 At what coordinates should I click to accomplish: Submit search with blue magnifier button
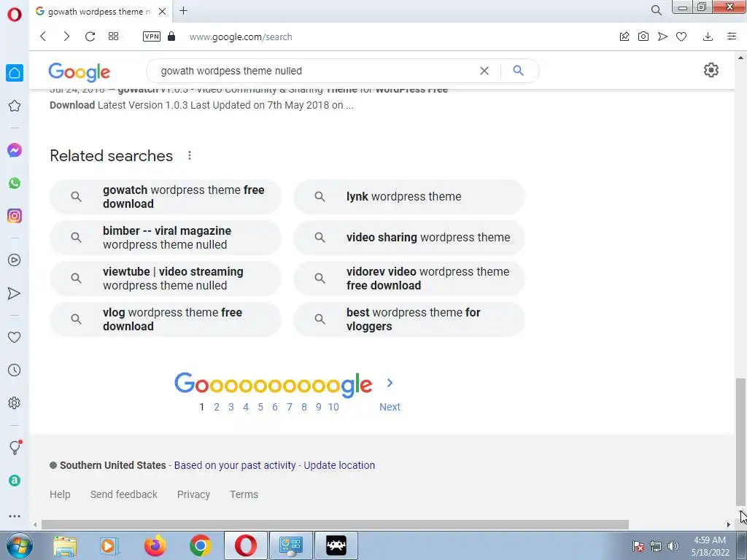(519, 71)
